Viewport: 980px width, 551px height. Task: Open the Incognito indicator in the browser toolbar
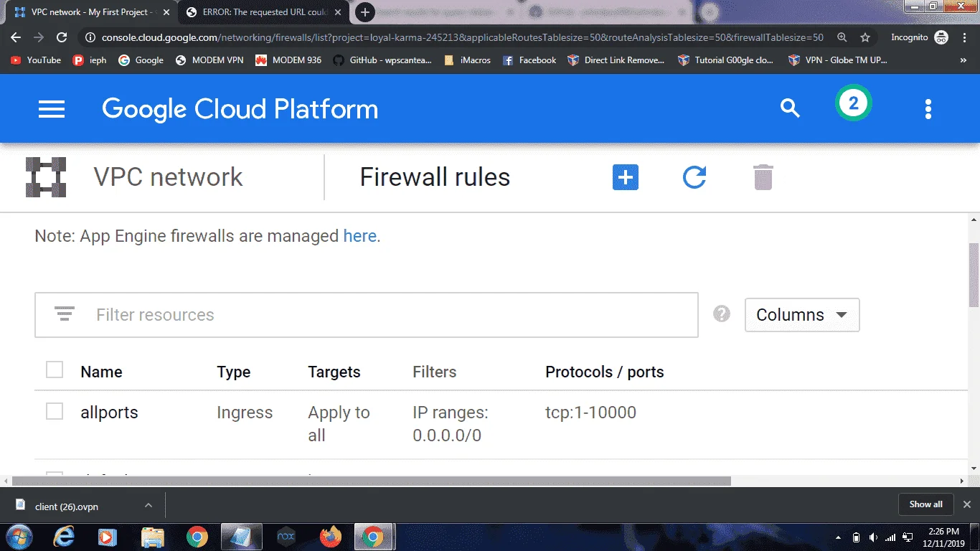point(920,37)
